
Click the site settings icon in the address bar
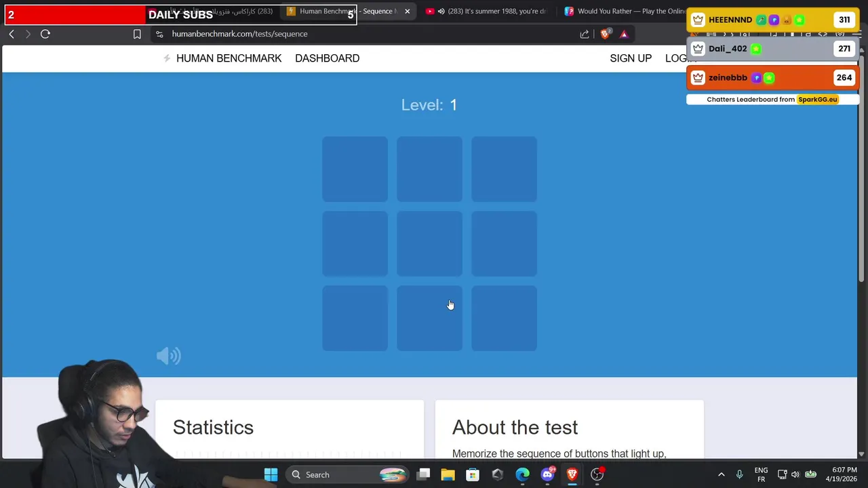(x=159, y=34)
